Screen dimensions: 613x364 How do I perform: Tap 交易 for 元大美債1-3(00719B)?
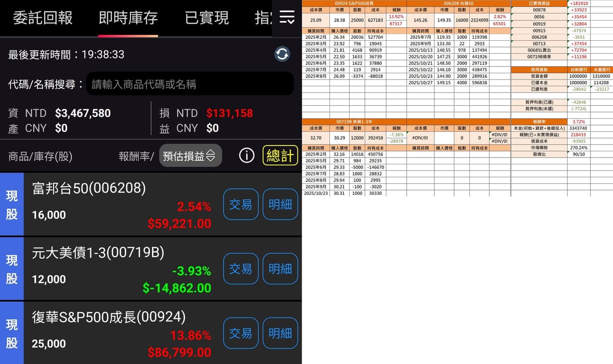[x=241, y=269]
